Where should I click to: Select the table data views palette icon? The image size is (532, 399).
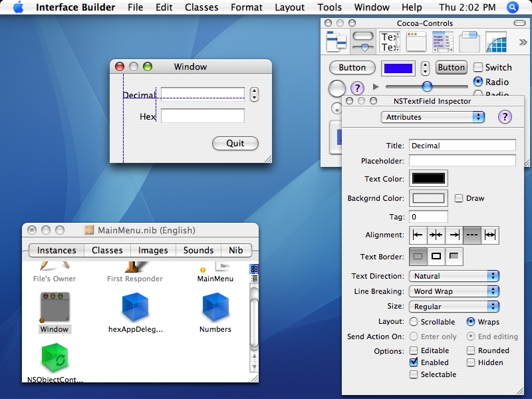pos(443,41)
